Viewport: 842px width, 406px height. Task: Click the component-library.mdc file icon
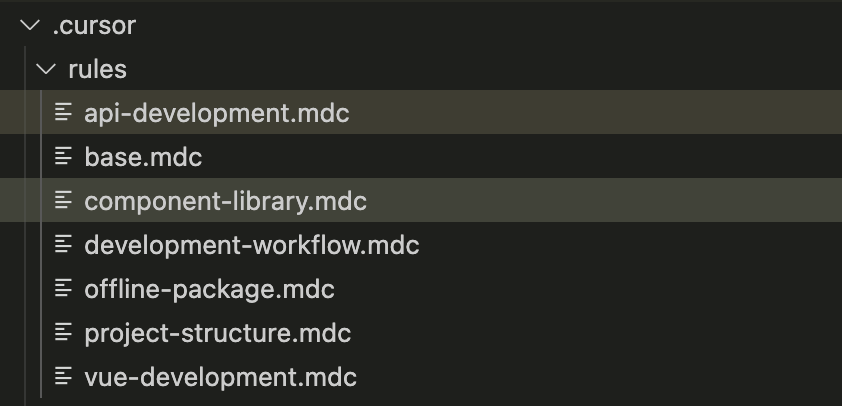click(64, 201)
